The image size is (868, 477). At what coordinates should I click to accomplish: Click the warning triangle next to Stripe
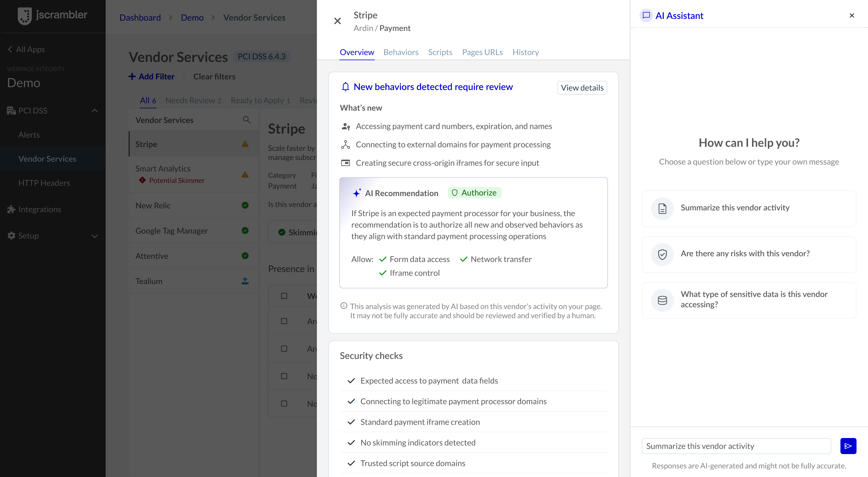[x=245, y=144]
